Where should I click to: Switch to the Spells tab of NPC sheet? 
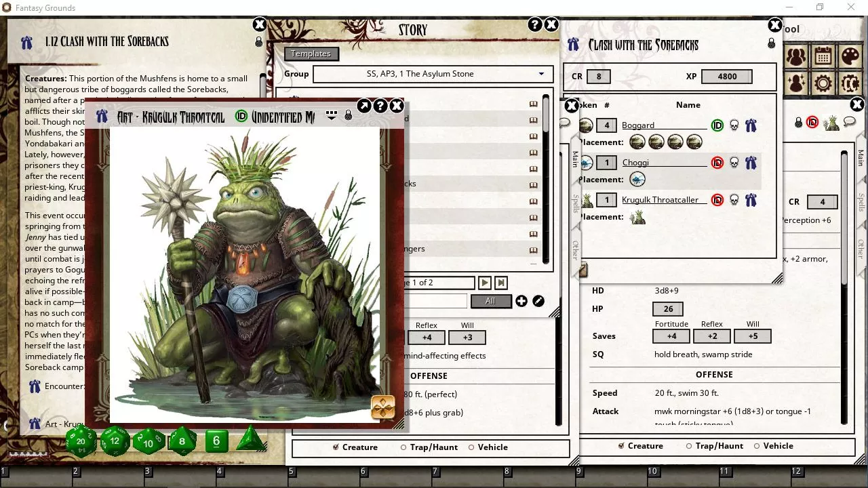pos(861,202)
